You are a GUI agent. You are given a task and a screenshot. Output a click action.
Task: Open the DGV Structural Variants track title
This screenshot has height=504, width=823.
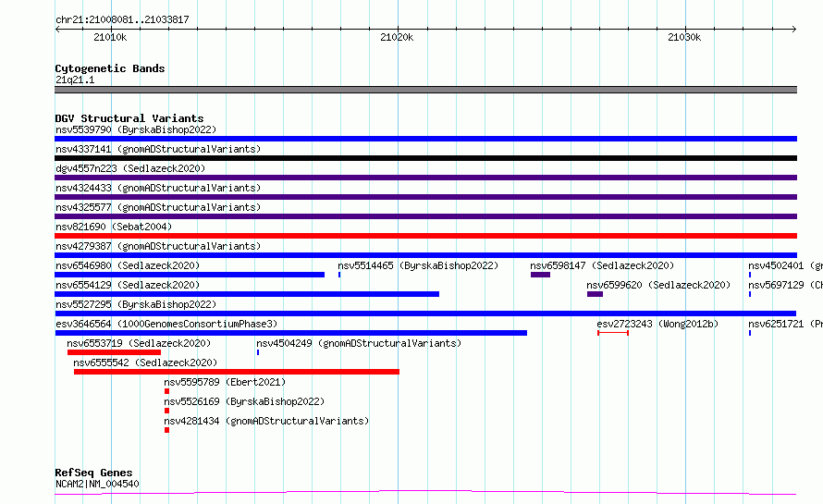point(129,118)
